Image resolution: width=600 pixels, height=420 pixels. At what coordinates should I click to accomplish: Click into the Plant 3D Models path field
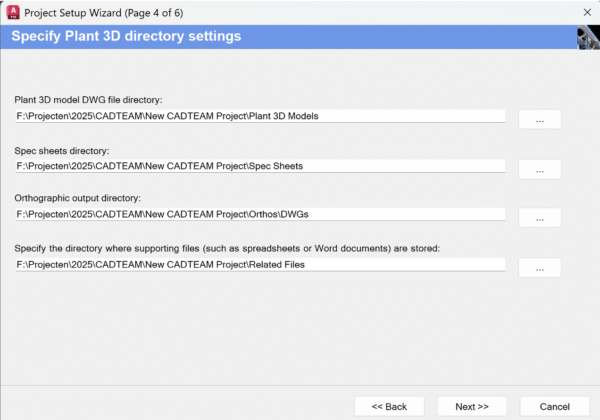click(x=260, y=116)
